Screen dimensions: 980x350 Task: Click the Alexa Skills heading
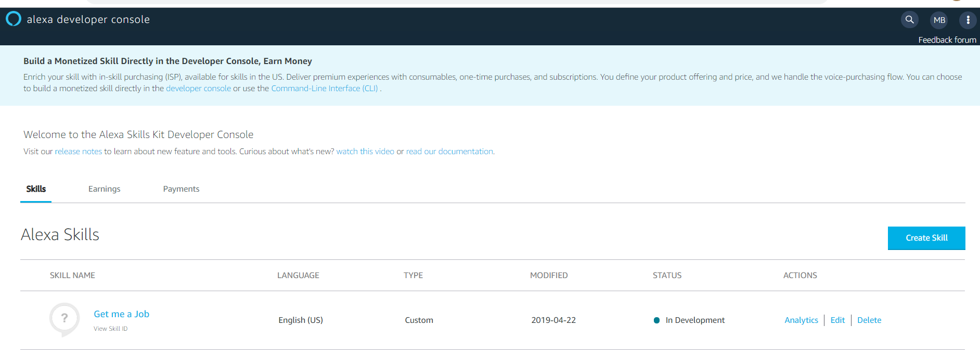[60, 235]
